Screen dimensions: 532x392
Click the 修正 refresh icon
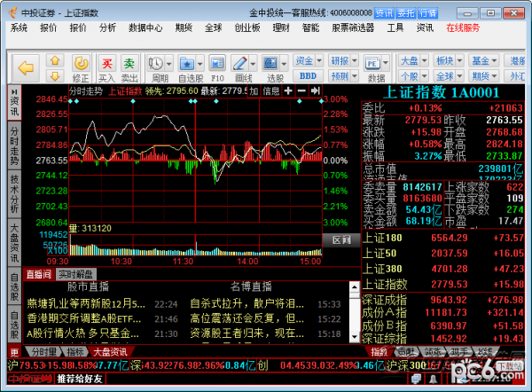coord(81,64)
